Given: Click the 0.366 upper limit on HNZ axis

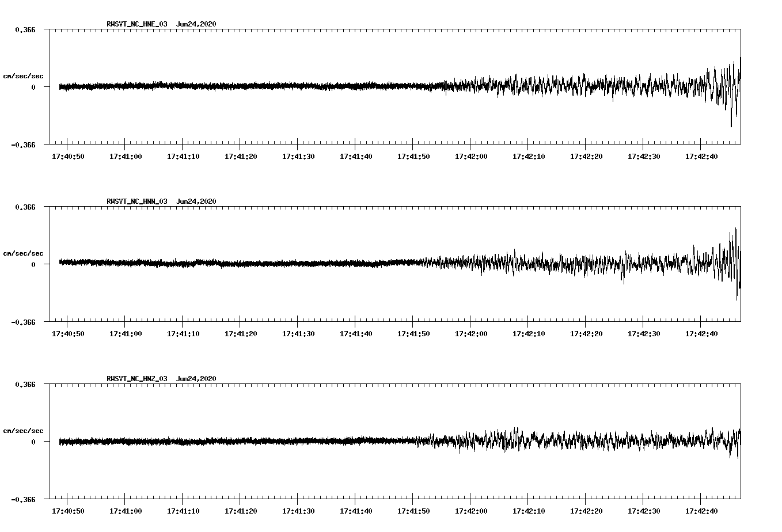Looking at the screenshot, I should pyautogui.click(x=25, y=384).
